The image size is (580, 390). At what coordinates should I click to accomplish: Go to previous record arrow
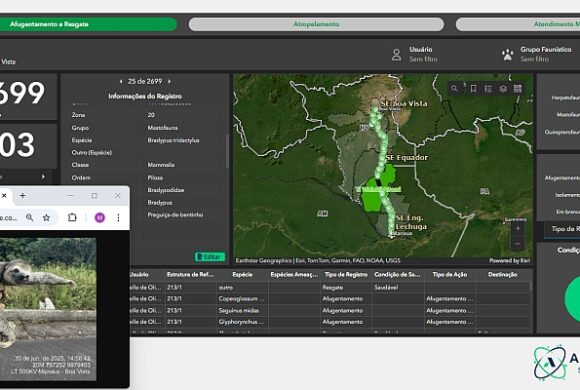(x=121, y=81)
